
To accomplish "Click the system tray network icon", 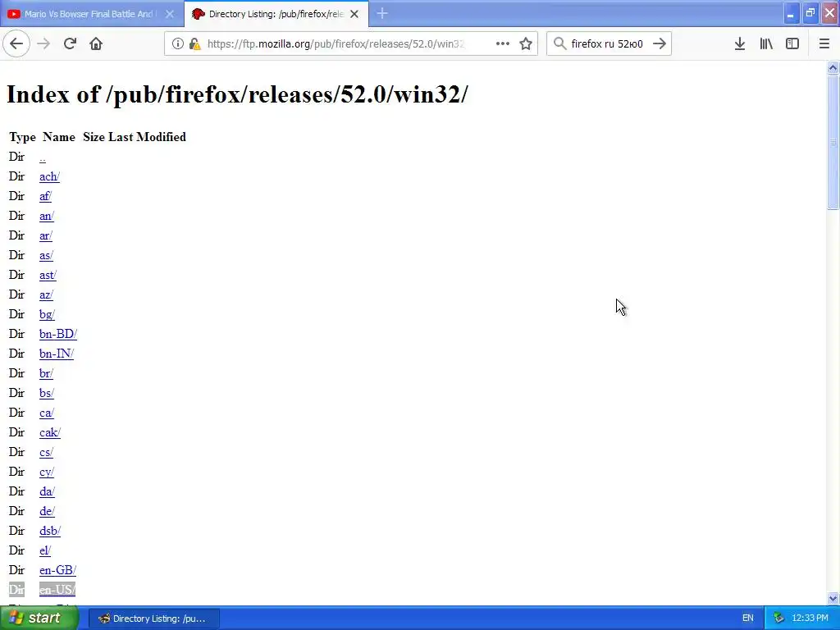I will (778, 619).
